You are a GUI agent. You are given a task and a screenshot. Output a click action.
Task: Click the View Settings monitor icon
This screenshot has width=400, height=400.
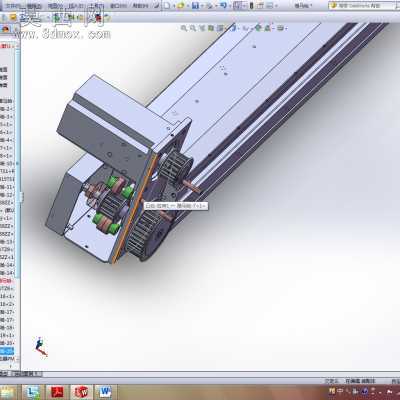(282, 28)
